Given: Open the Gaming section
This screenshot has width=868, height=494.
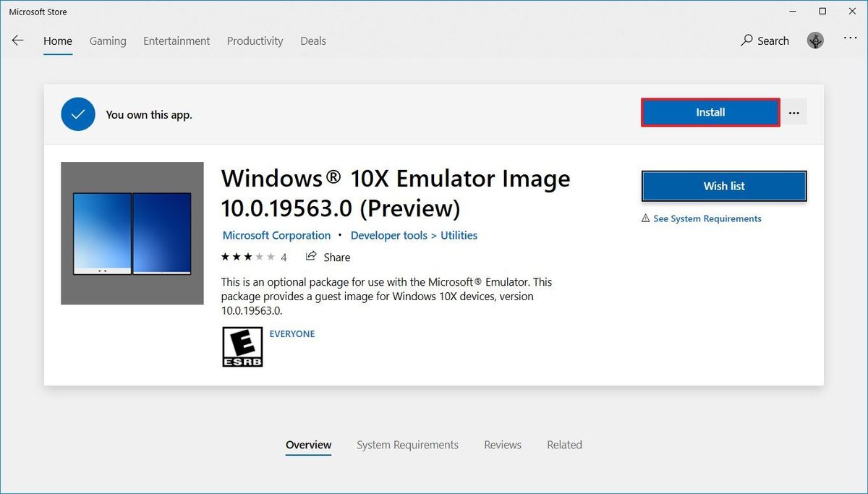Looking at the screenshot, I should 107,41.
